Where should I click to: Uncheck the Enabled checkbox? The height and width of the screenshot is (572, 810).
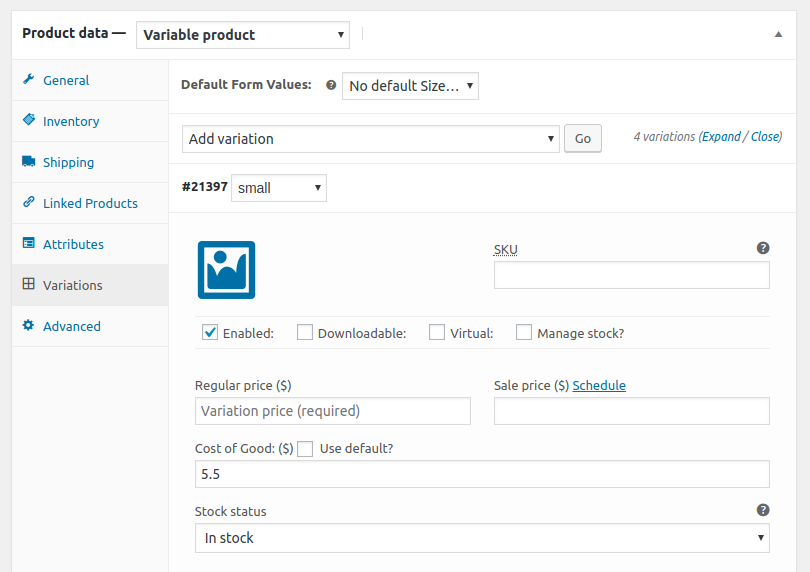pos(210,332)
